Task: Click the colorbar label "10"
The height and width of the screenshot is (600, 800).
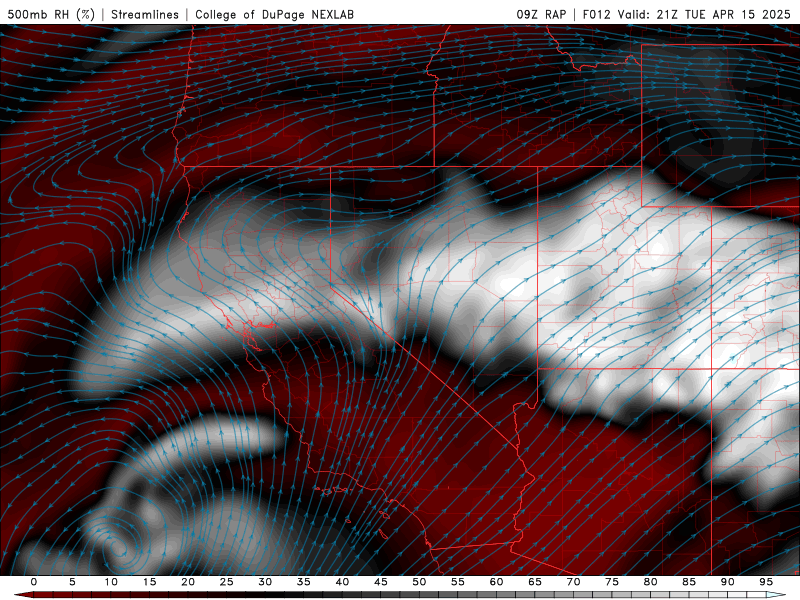Action: pyautogui.click(x=111, y=582)
